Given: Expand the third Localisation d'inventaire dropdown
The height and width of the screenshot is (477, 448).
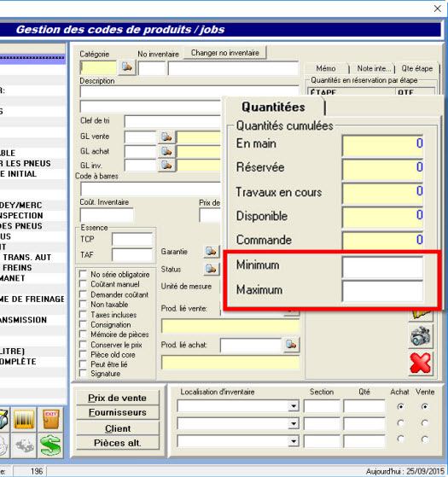Looking at the screenshot, I should tap(294, 441).
